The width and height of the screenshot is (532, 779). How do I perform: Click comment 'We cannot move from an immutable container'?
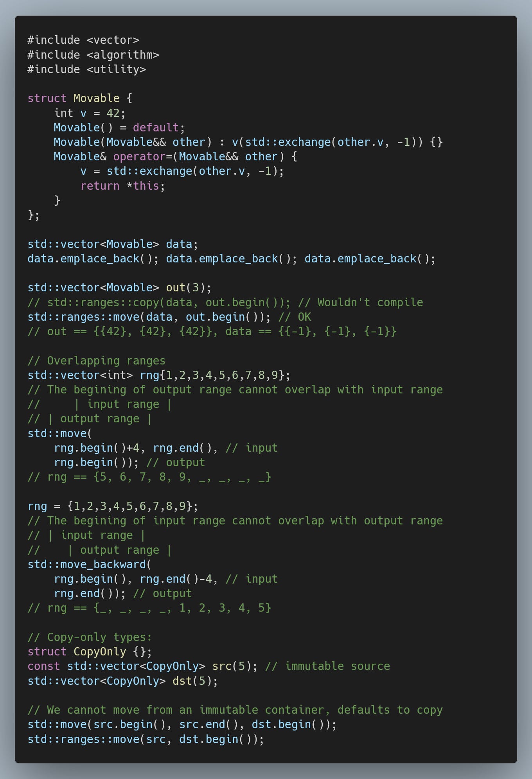click(x=235, y=710)
